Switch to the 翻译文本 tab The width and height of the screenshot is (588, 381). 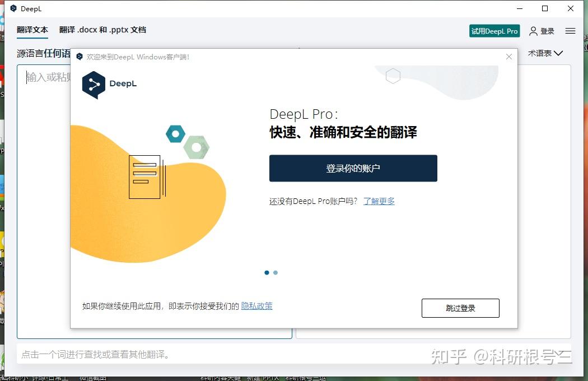tap(32, 30)
